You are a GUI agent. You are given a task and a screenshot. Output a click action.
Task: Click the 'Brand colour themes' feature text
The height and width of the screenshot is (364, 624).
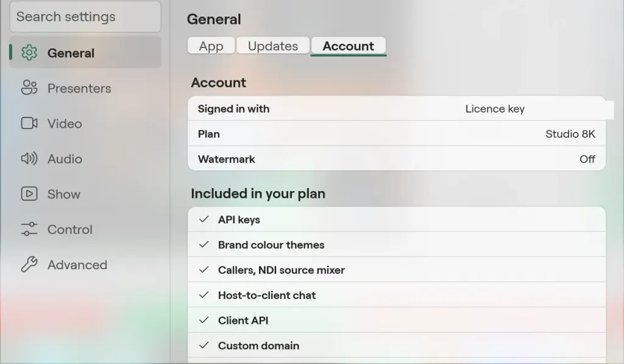click(x=271, y=245)
